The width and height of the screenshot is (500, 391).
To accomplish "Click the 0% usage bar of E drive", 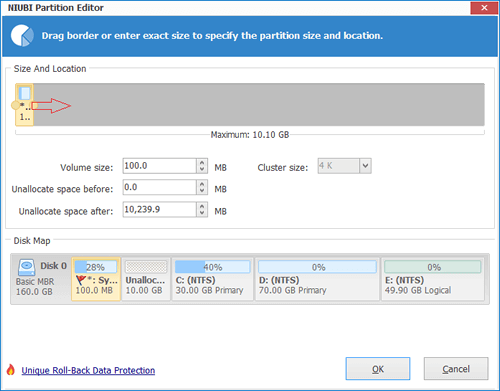I will tap(433, 267).
